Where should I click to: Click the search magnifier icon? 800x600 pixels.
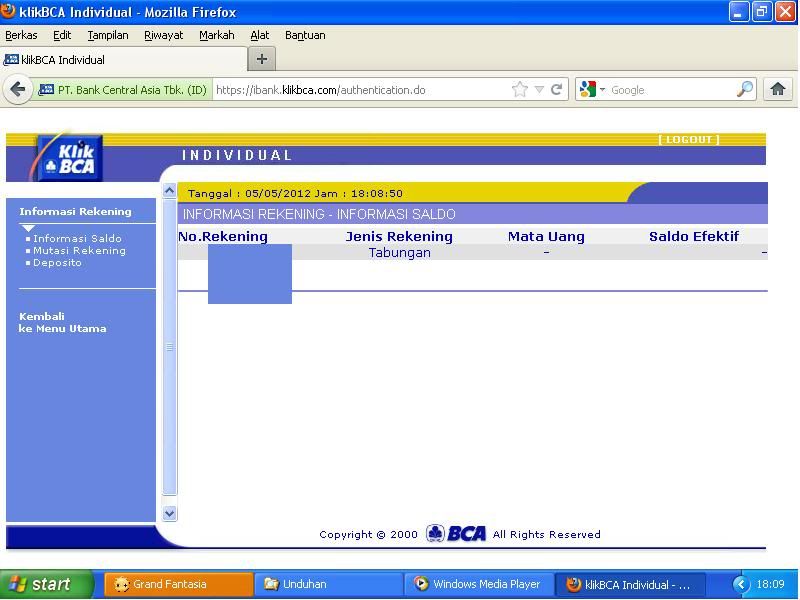pos(744,90)
